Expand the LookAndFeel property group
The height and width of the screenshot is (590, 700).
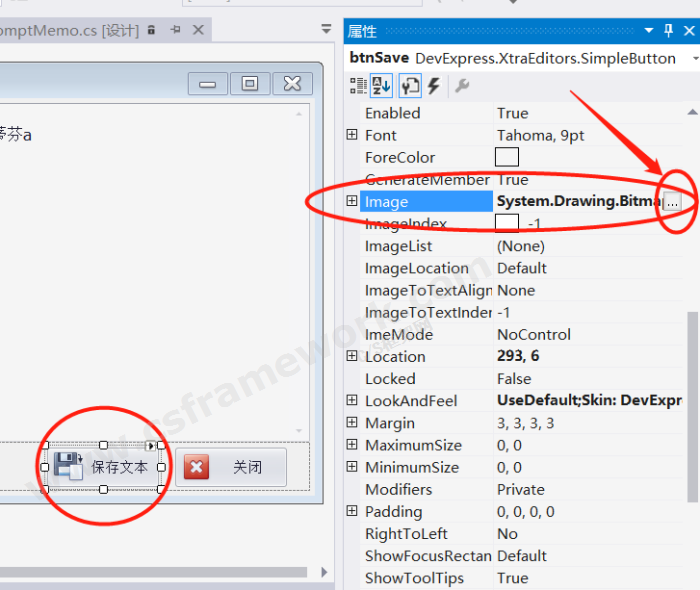point(351,401)
